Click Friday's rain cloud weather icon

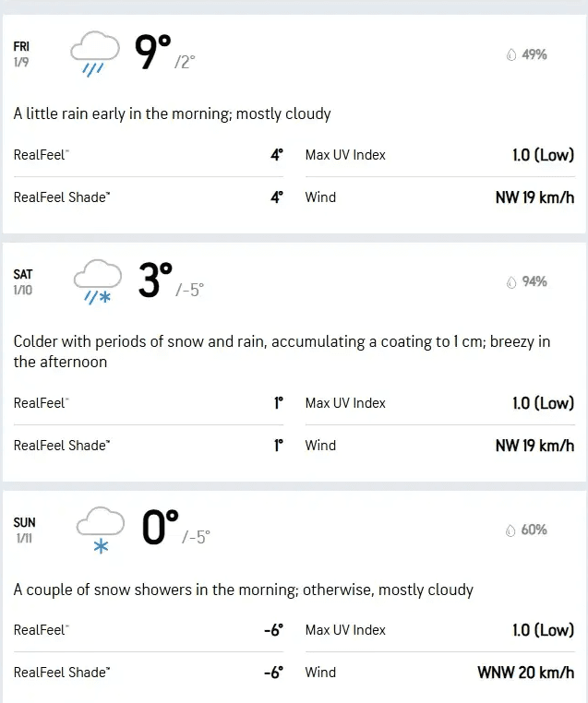pyautogui.click(x=95, y=54)
